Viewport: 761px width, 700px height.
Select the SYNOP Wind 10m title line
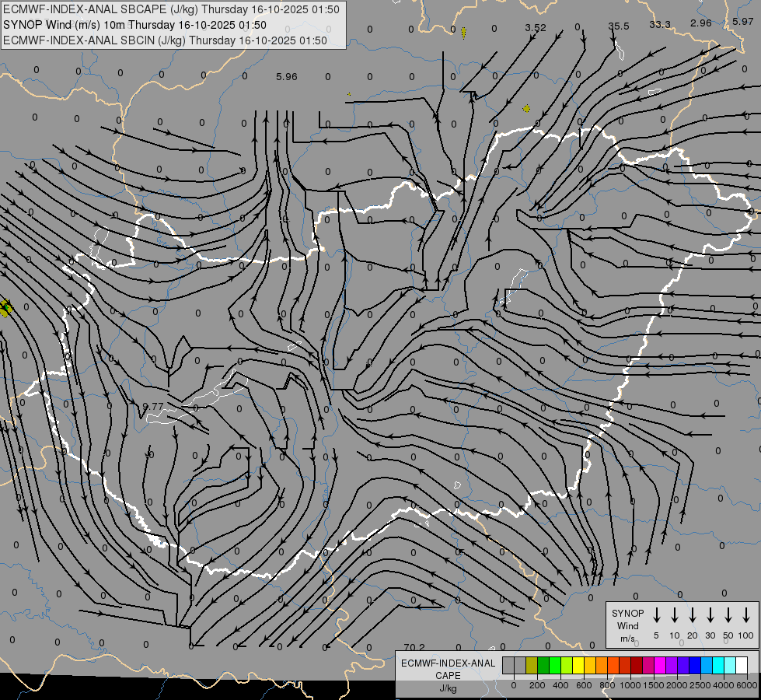135,25
